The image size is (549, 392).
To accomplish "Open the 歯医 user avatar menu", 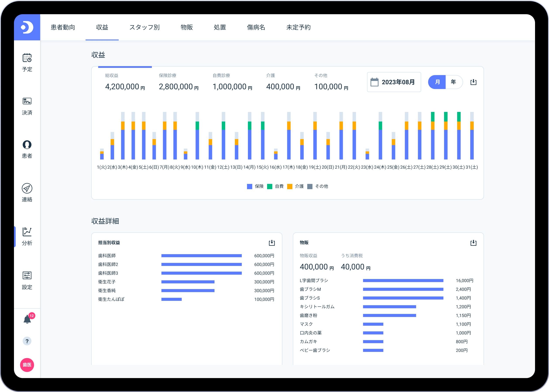I will click(27, 365).
